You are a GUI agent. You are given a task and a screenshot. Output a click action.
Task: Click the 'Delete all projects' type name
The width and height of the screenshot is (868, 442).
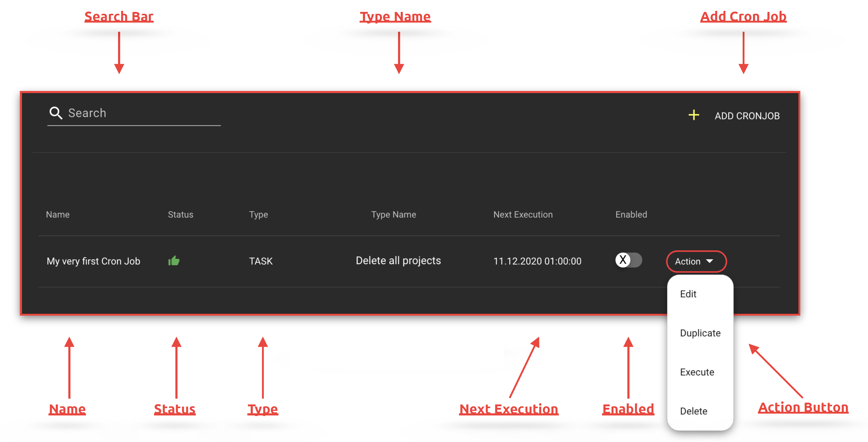click(x=398, y=261)
